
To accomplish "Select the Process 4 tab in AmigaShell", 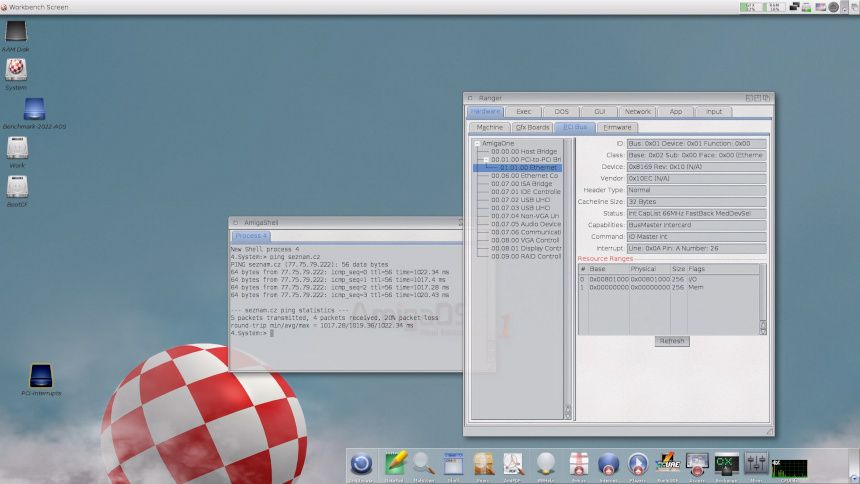I will point(251,236).
